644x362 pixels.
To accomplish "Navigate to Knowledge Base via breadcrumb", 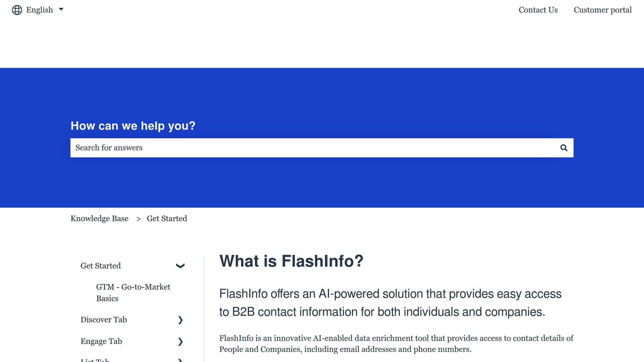I will point(100,218).
